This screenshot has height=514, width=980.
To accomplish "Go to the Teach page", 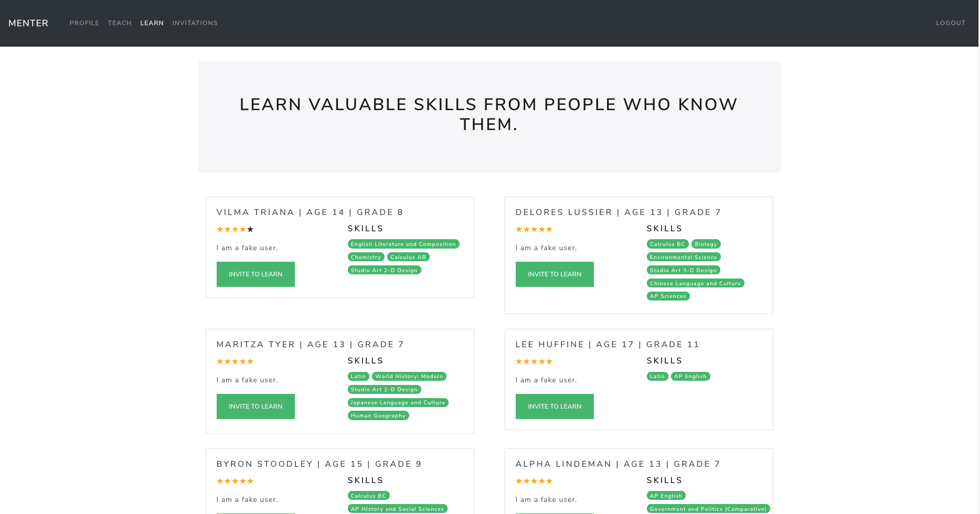I will click(120, 23).
